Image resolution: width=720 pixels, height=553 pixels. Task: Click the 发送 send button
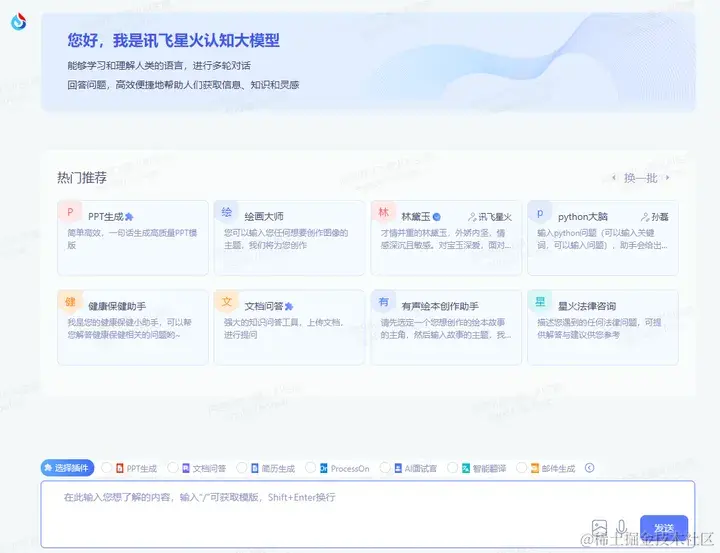(664, 528)
